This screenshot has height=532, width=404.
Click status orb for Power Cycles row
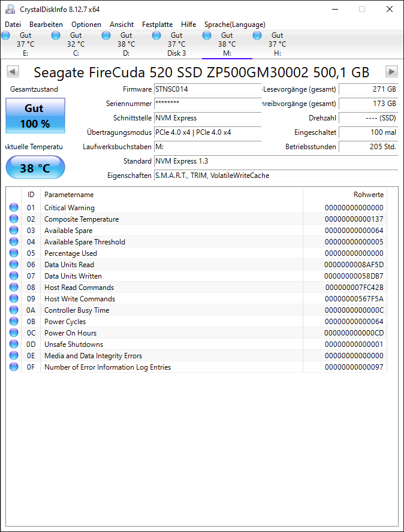14,321
